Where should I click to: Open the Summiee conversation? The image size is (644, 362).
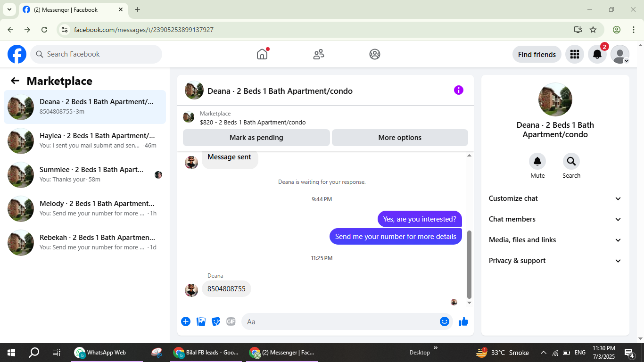[x=85, y=175]
